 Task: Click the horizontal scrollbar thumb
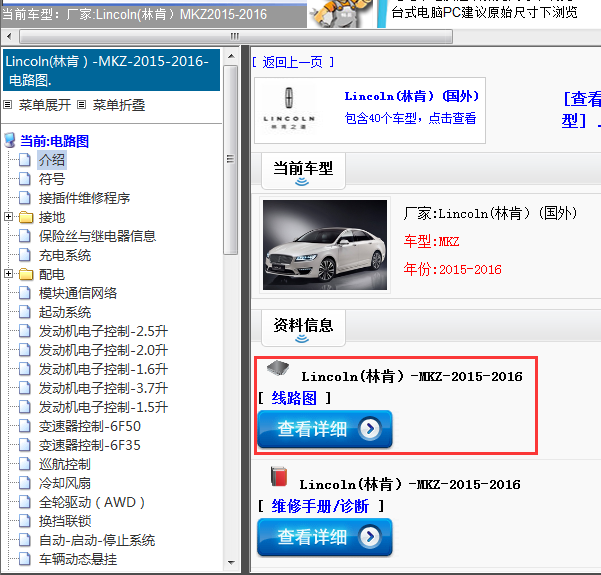pos(236,37)
